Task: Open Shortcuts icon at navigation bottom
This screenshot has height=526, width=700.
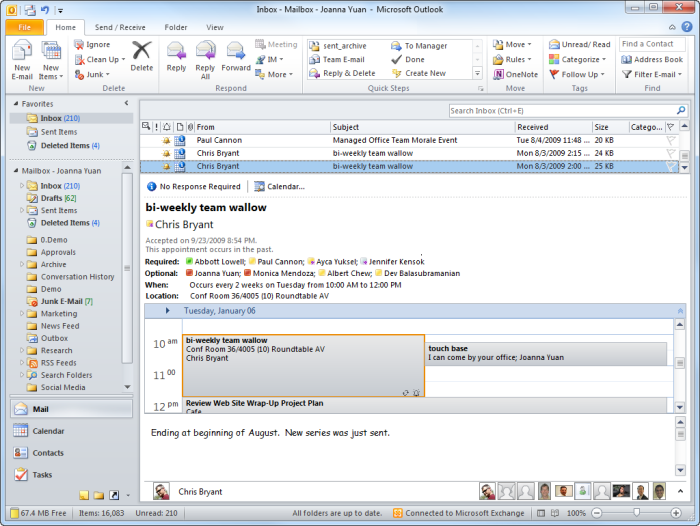Action: 114,495
